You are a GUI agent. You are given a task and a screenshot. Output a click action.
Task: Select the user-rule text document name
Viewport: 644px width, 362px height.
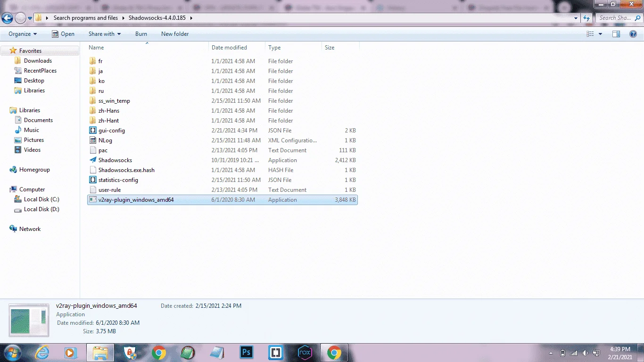(x=109, y=190)
